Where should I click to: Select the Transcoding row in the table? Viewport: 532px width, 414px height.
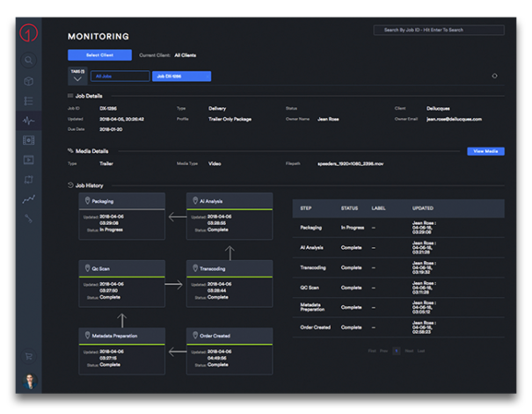(x=398, y=267)
